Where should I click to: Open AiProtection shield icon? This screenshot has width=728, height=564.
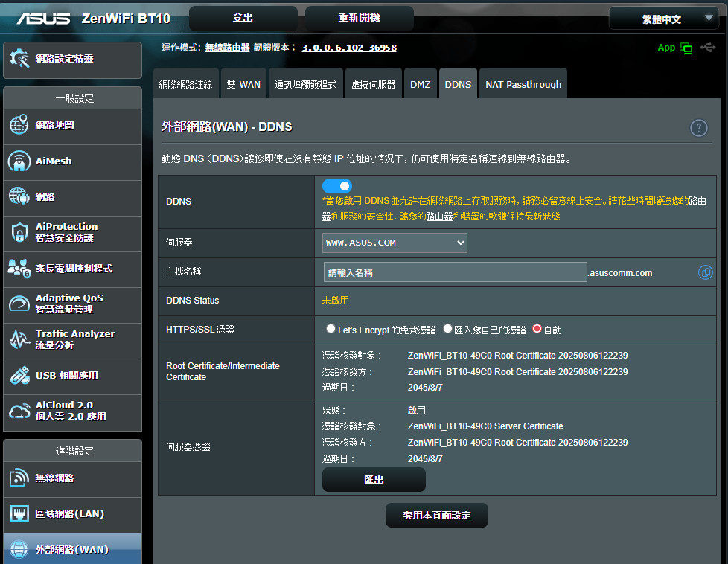pyautogui.click(x=19, y=232)
